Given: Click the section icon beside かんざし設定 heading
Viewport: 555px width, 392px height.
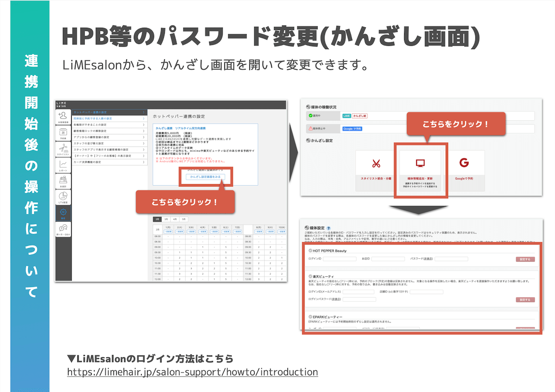Looking at the screenshot, I should click(308, 140).
